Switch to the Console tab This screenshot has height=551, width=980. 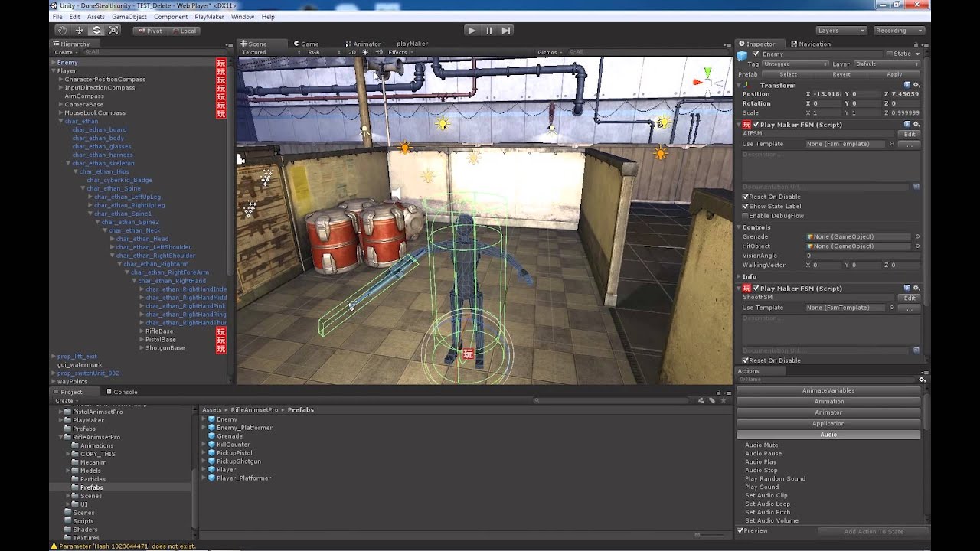click(122, 392)
